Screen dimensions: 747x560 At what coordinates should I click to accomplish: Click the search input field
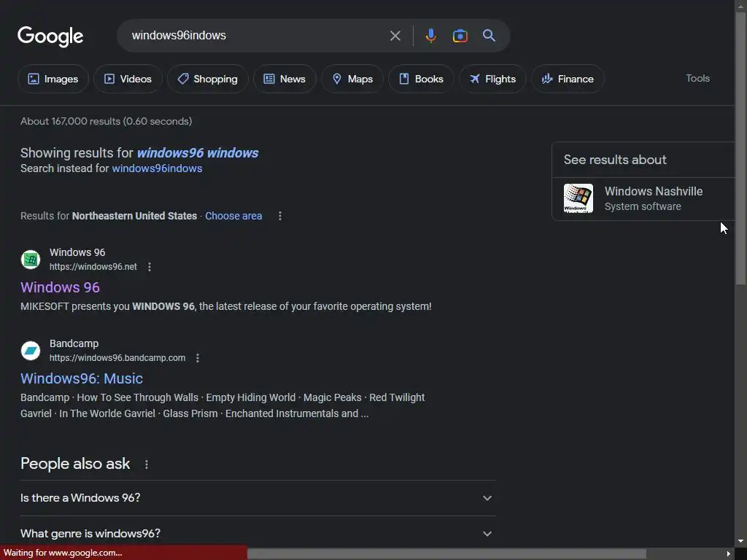258,36
